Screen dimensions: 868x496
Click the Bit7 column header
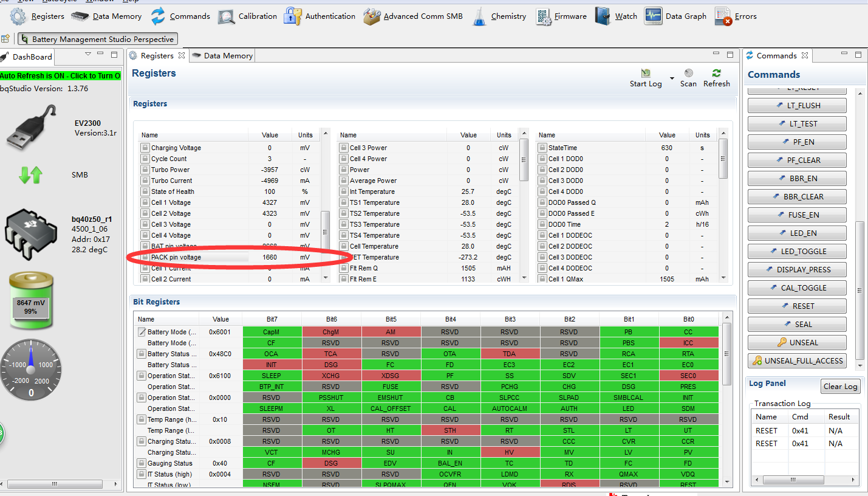pos(272,319)
